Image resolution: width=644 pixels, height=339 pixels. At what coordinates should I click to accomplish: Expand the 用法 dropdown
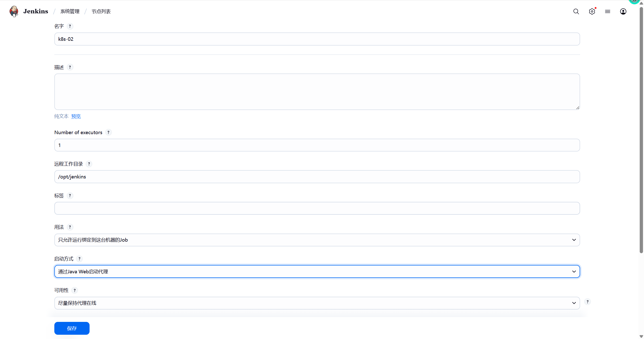[317, 240]
